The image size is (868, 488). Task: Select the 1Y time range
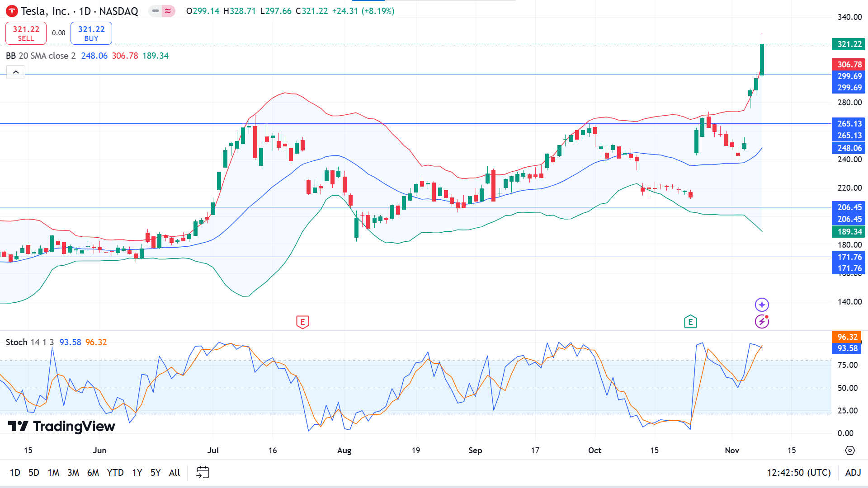pyautogui.click(x=137, y=473)
